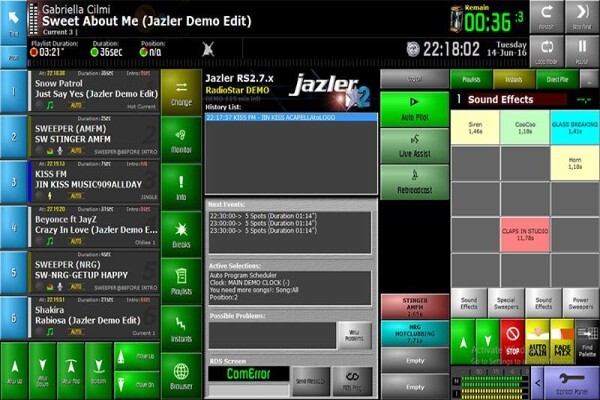Click the 23:30:00 5 Spots event
The height and width of the screenshot is (400, 600).
coord(263,231)
